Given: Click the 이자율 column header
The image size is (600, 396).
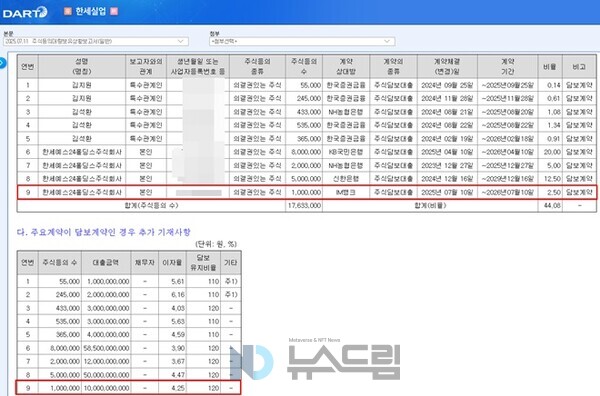Looking at the screenshot, I should coord(172,262).
